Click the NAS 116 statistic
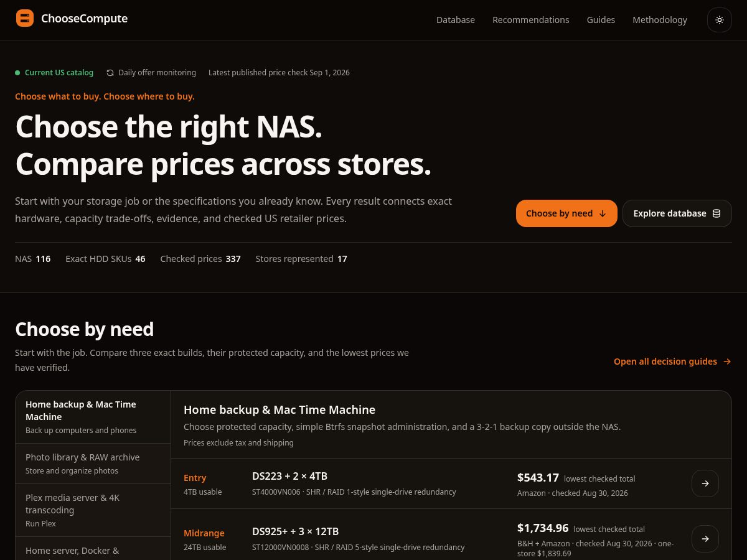 (x=32, y=259)
